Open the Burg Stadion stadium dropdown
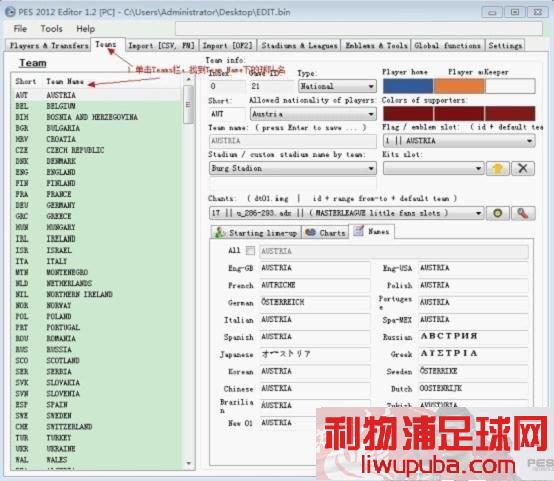This screenshot has width=554, height=481. (293, 168)
